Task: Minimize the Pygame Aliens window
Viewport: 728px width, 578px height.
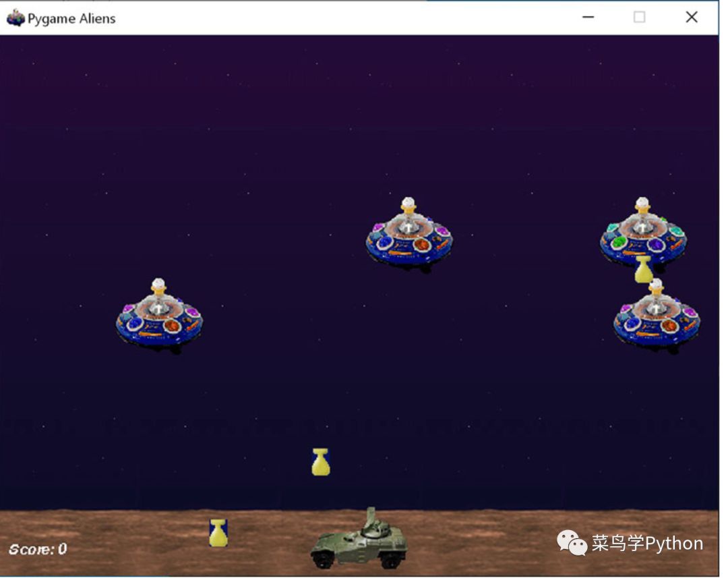Action: point(588,17)
